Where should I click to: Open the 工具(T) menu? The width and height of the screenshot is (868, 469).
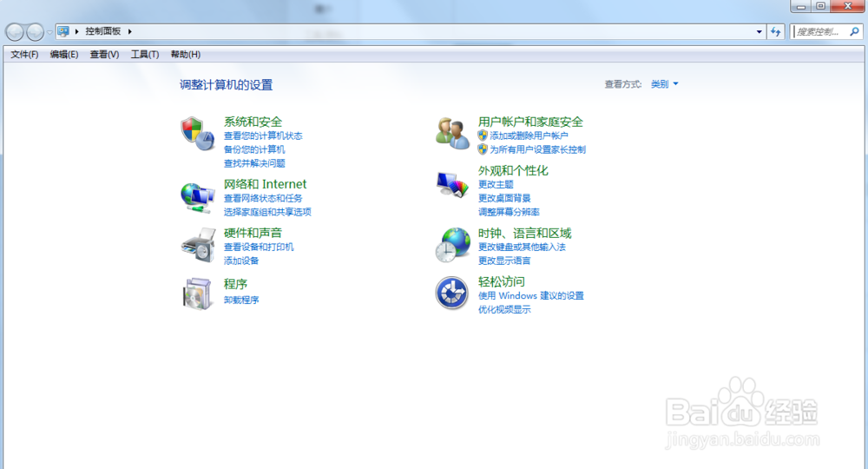point(144,54)
